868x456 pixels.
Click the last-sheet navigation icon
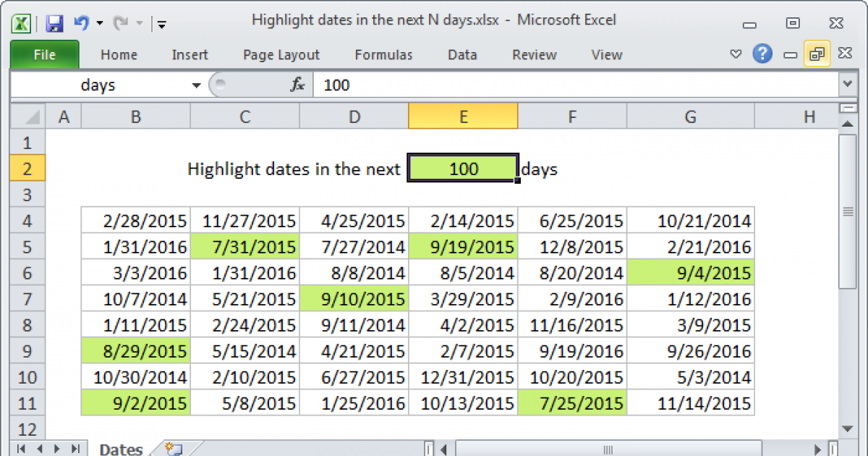click(x=76, y=449)
